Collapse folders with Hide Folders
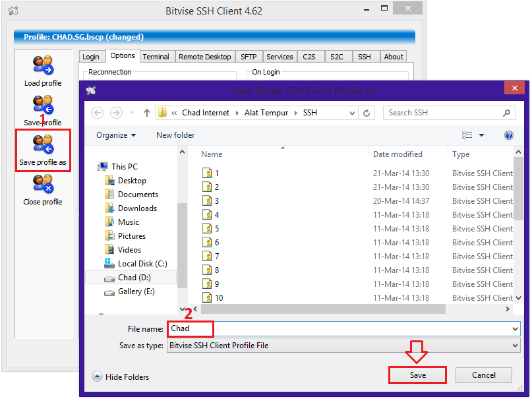This screenshot has height=399, width=532. [121, 377]
